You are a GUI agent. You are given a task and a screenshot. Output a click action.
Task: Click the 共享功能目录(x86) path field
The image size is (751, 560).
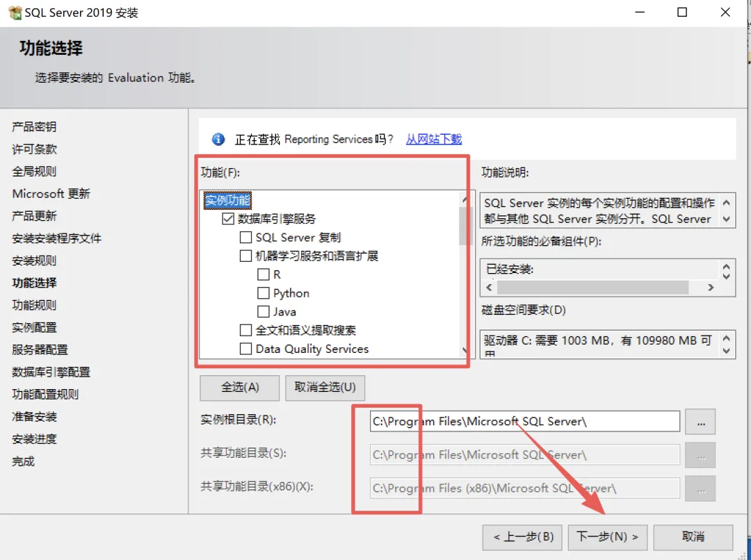click(x=525, y=488)
